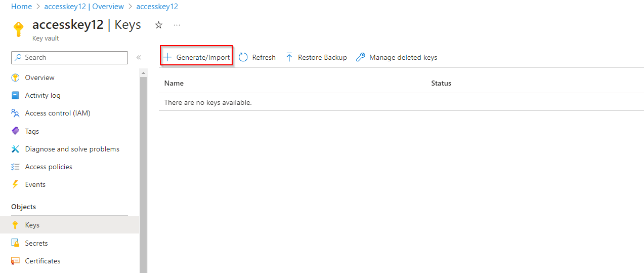Screen dimensions: 644x273
Task: Click the Status column header
Action: [441, 83]
